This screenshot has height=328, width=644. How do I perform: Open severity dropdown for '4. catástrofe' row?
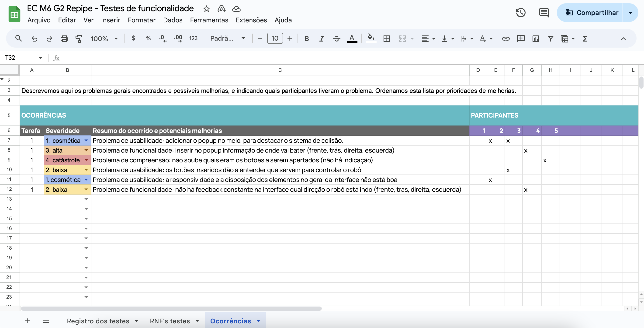pyautogui.click(x=86, y=160)
